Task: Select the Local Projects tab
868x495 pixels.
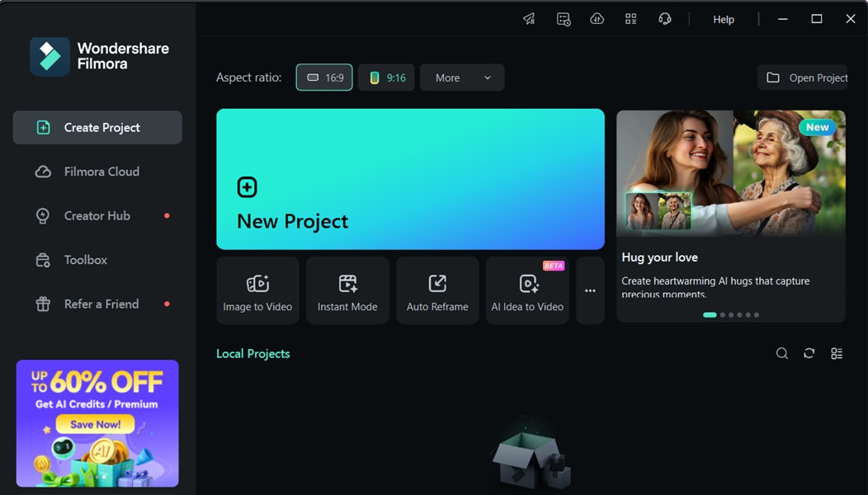Action: (x=253, y=354)
